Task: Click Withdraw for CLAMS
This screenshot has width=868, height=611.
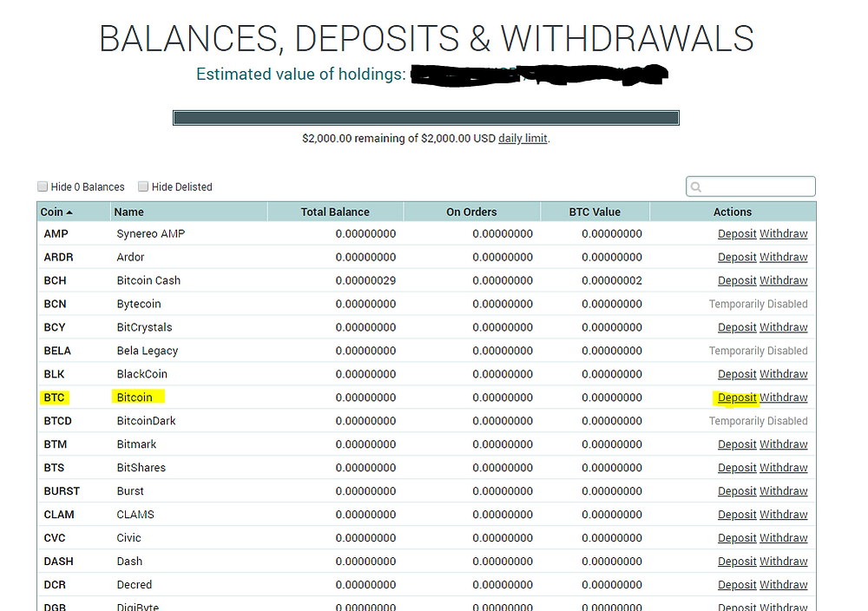Action: click(x=783, y=515)
